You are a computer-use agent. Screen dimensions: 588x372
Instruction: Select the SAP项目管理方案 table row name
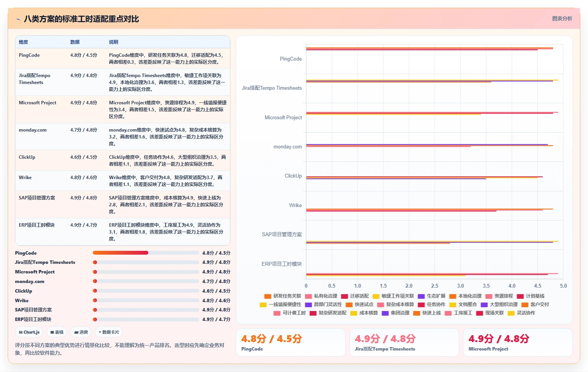click(37, 198)
